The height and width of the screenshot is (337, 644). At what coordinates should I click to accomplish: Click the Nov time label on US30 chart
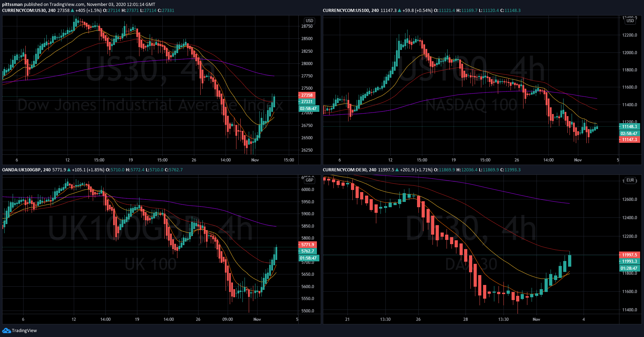point(255,160)
